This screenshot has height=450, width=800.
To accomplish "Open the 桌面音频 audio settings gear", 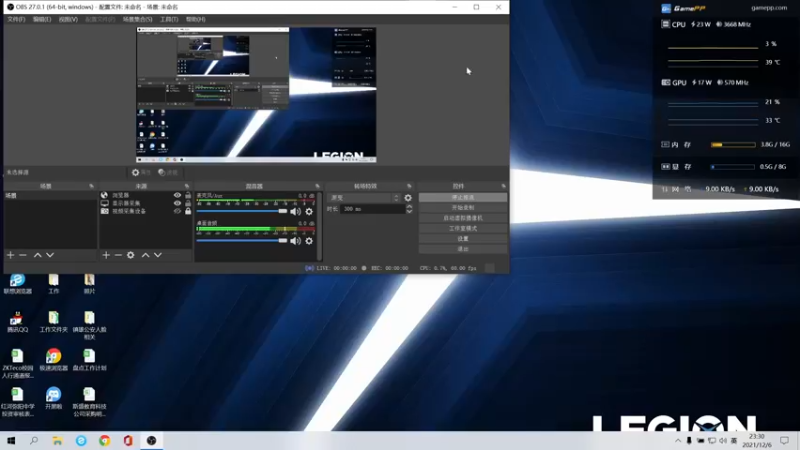I will pyautogui.click(x=309, y=241).
